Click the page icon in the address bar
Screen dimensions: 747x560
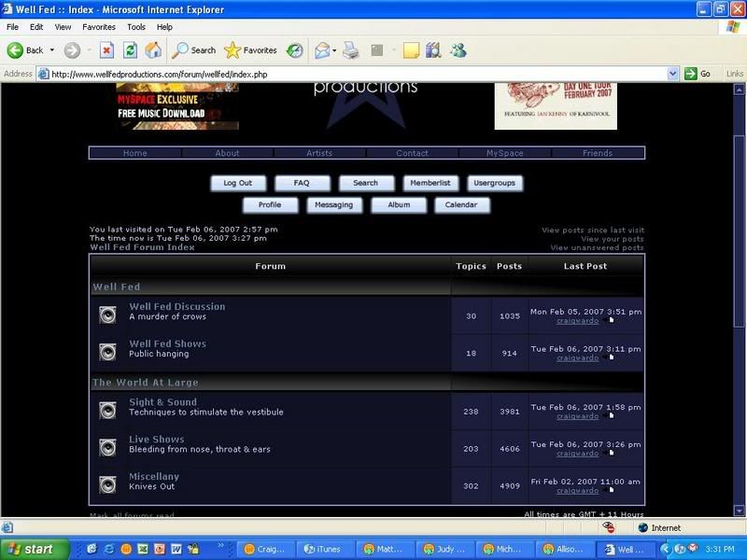pyautogui.click(x=43, y=74)
